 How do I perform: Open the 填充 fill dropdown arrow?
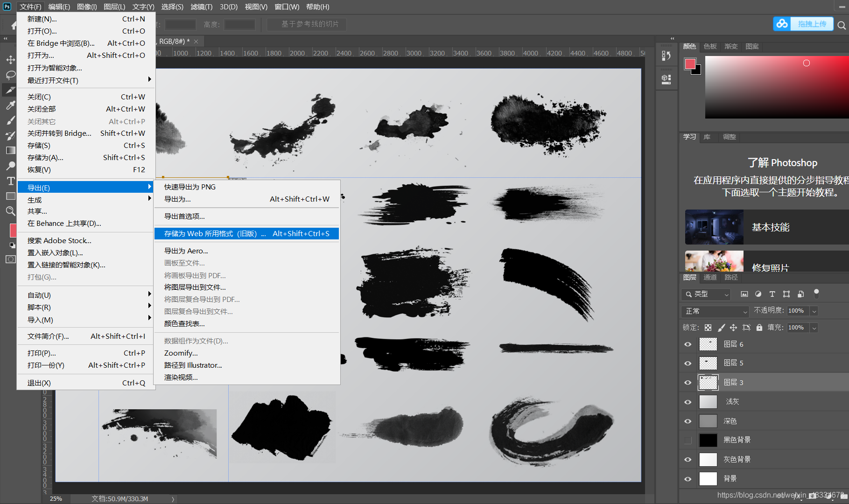pyautogui.click(x=814, y=328)
